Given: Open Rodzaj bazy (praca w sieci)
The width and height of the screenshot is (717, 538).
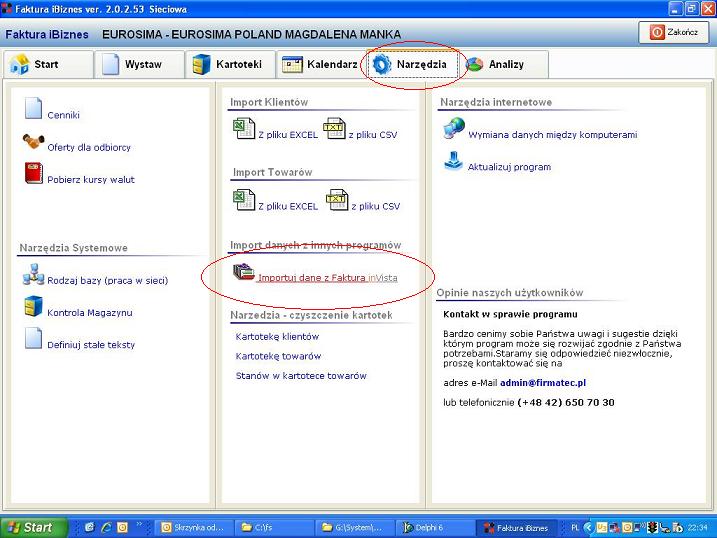Looking at the screenshot, I should point(107,281).
